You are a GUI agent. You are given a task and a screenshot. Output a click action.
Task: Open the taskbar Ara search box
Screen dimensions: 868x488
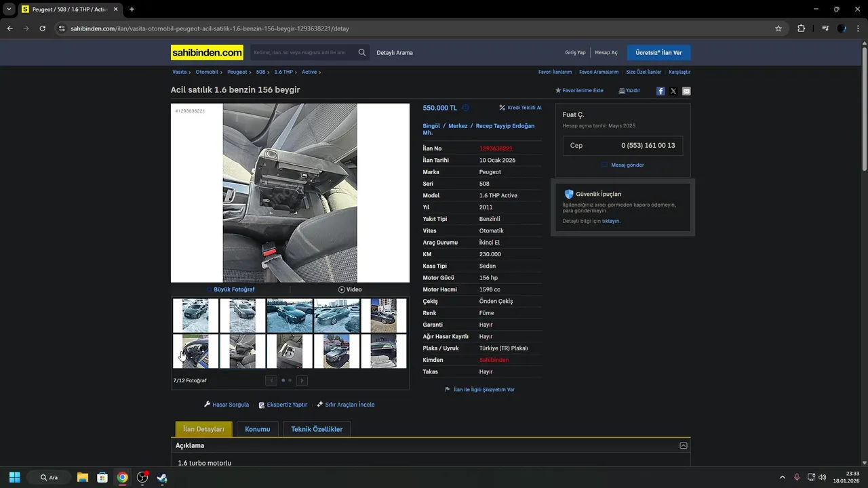point(49,477)
